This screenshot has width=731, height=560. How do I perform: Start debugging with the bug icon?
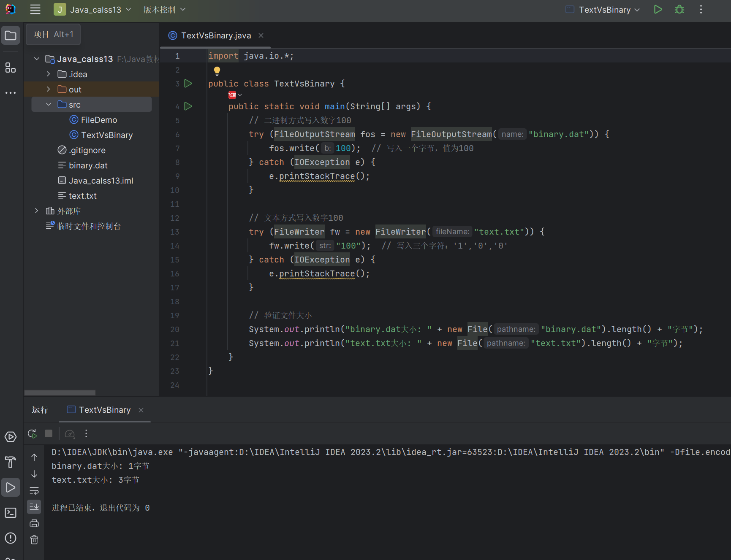click(679, 10)
